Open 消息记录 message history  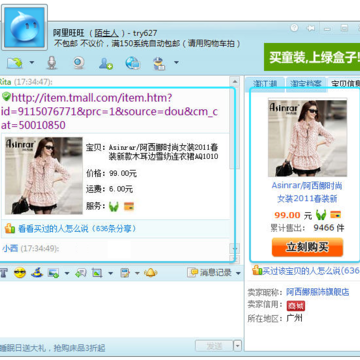210,273
